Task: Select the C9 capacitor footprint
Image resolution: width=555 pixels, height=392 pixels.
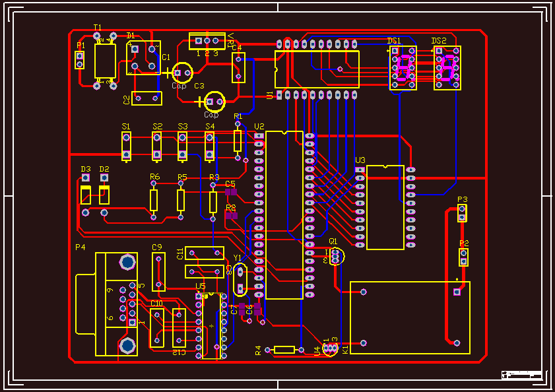Action: pyautogui.click(x=158, y=272)
